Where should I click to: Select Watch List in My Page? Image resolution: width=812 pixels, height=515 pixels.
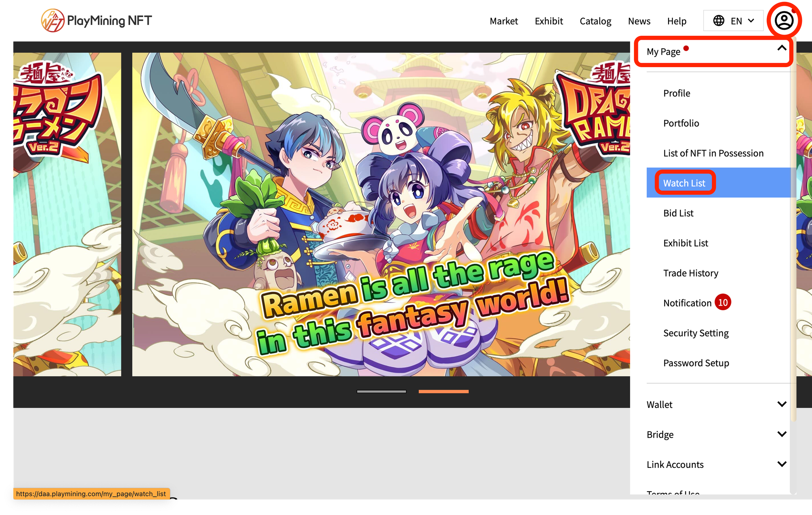684,183
